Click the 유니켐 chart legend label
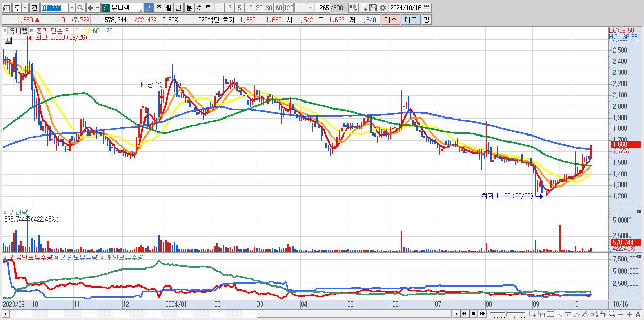This screenshot has height=320, width=644. [18, 31]
